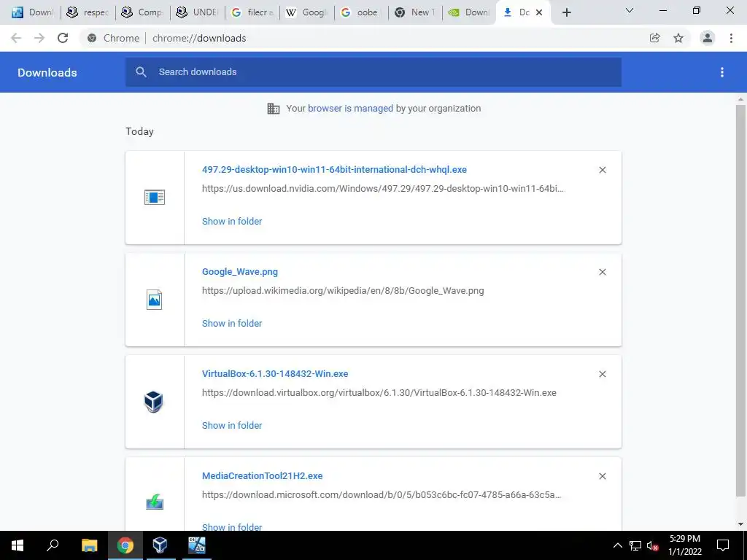This screenshot has height=560, width=747.
Task: Remove Google_Wave.png from the downloads list
Action: pos(602,272)
